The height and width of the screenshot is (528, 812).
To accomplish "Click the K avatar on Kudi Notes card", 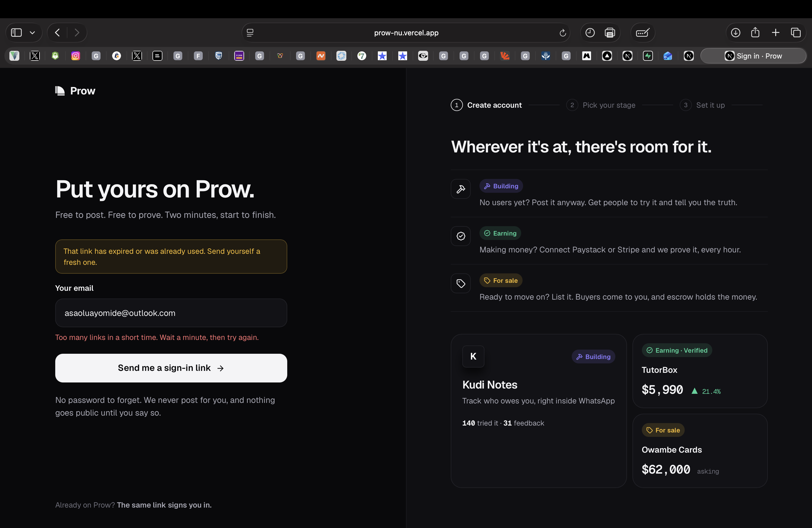I will (x=473, y=357).
